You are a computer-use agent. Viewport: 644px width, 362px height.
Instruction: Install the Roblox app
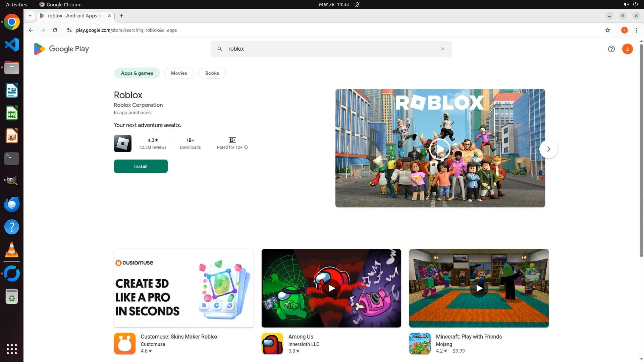pyautogui.click(x=141, y=166)
